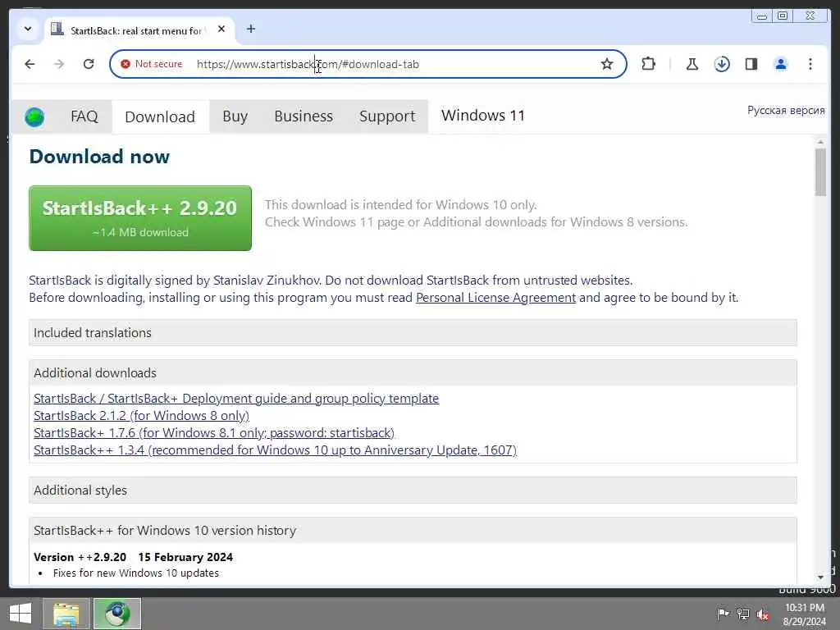Open File Explorer from taskbar
The width and height of the screenshot is (840, 630).
coord(66,614)
